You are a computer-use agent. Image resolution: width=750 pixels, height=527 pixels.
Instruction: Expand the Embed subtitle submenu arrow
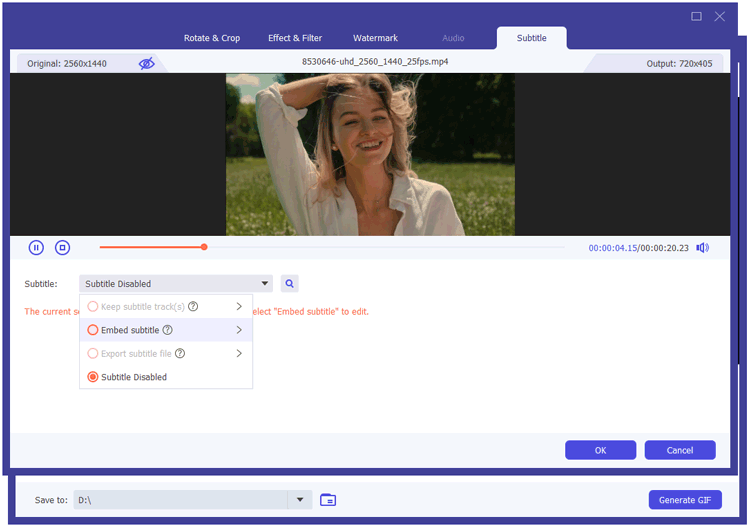click(239, 330)
